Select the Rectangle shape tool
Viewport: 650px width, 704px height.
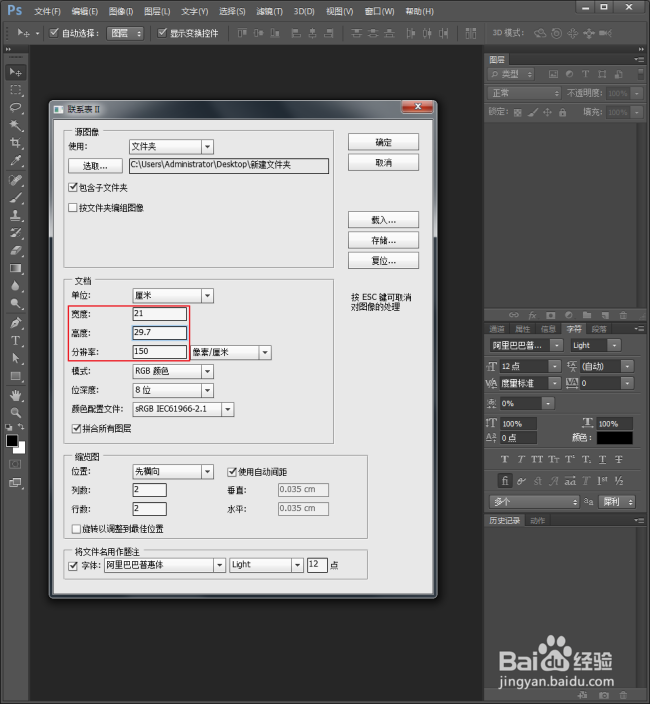16,376
